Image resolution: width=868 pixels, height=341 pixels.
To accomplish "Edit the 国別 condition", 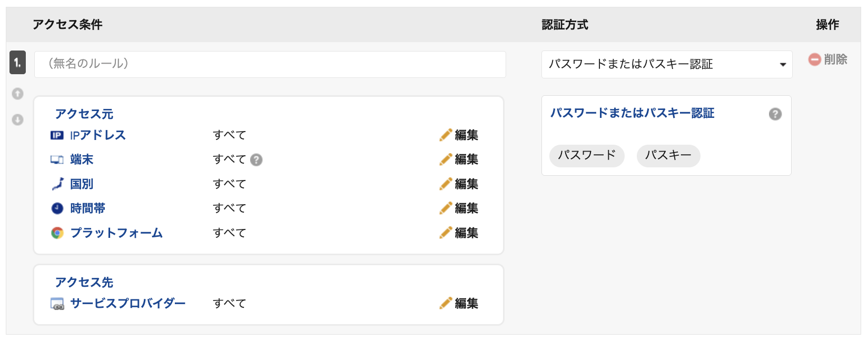I will [x=459, y=184].
